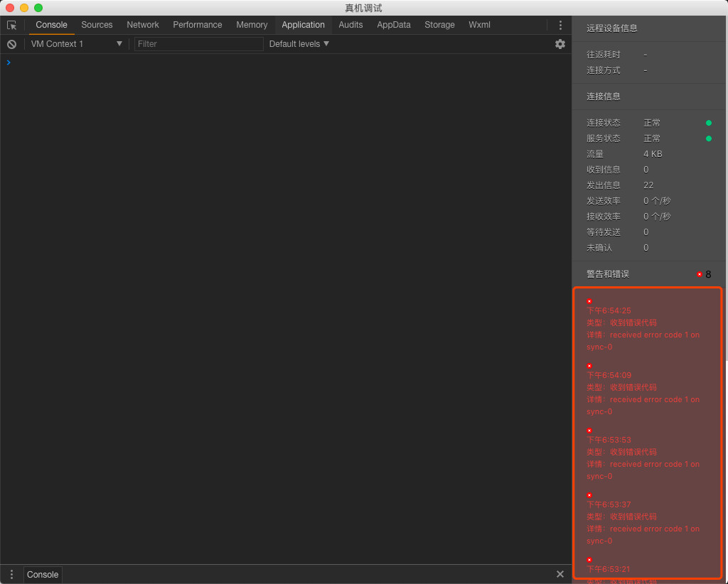Open the devtools three-dot customize menu
This screenshot has width=728, height=584.
click(x=560, y=25)
